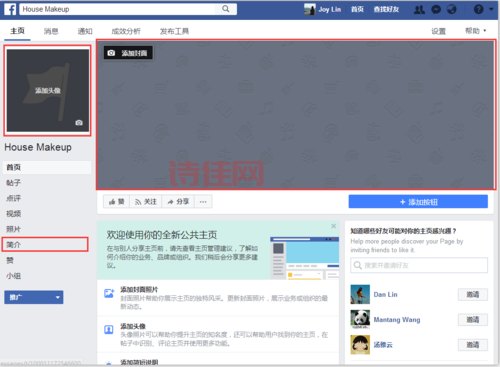This screenshot has height=367, width=500.
Task: Switch to the 主页 tab
Action: tap(17, 31)
